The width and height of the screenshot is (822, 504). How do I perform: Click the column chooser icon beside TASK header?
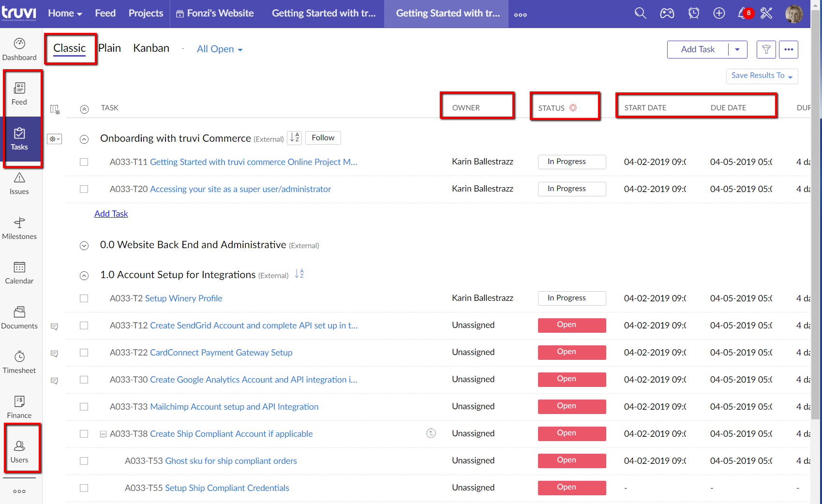pyautogui.click(x=55, y=109)
